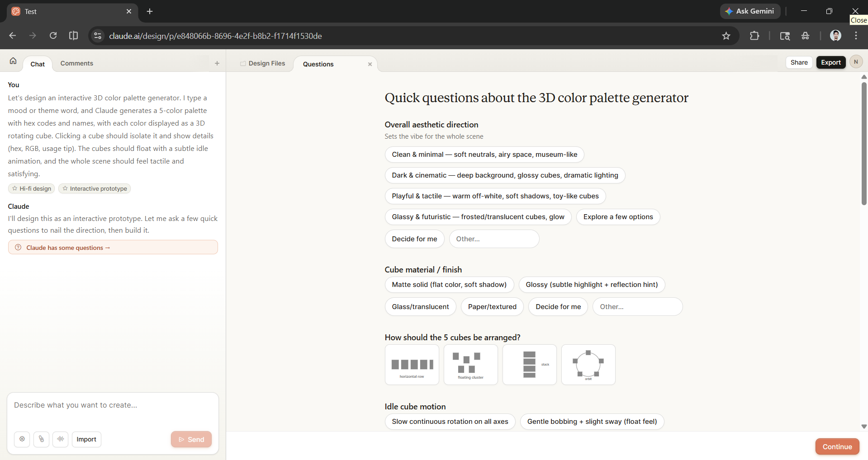Click the 'Describe what you want to create' box
868x460 pixels.
coord(113,405)
